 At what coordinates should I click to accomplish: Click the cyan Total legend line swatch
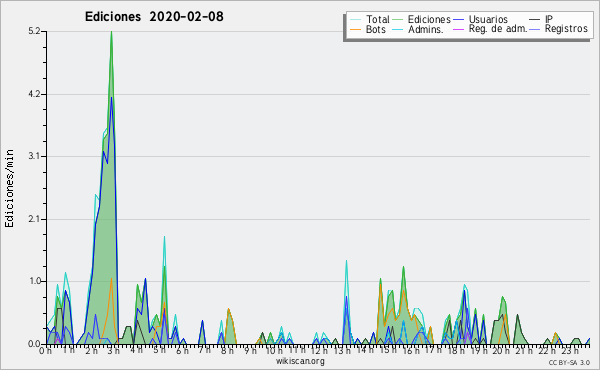[x=355, y=20]
